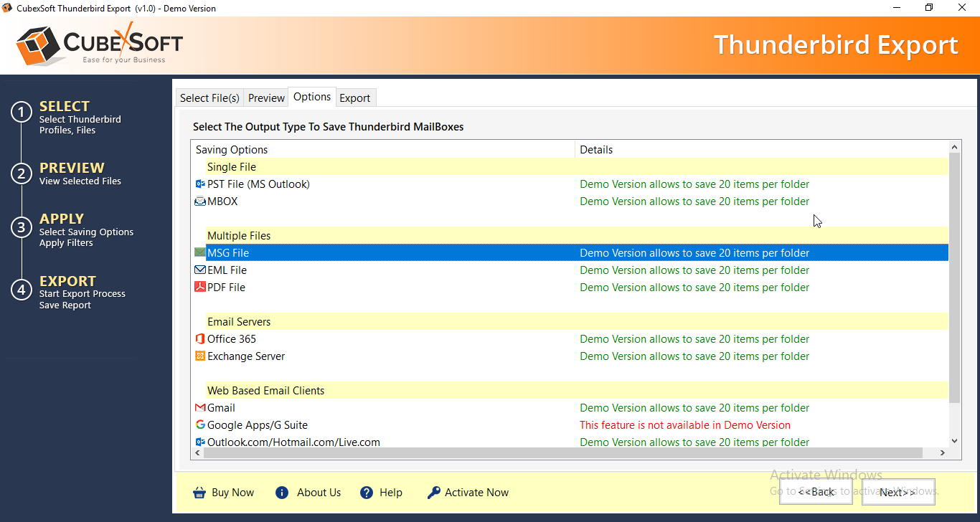
Task: Click the Details column header
Action: 761,150
